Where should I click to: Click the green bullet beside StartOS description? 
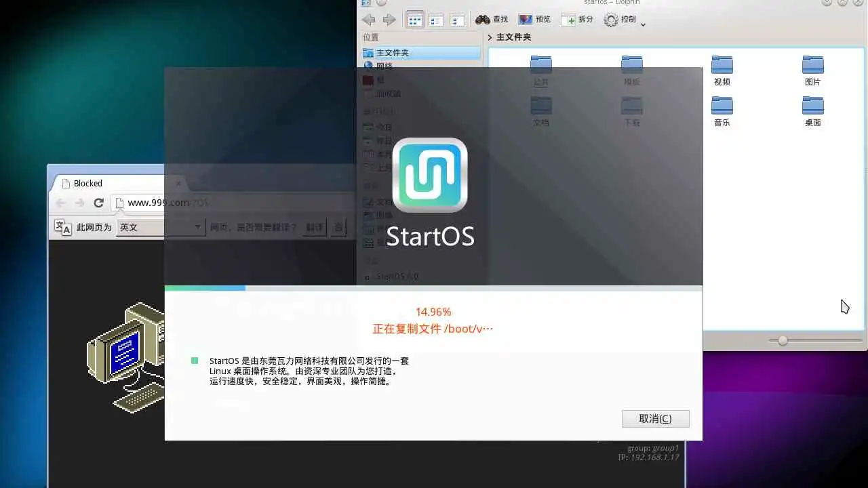click(195, 361)
